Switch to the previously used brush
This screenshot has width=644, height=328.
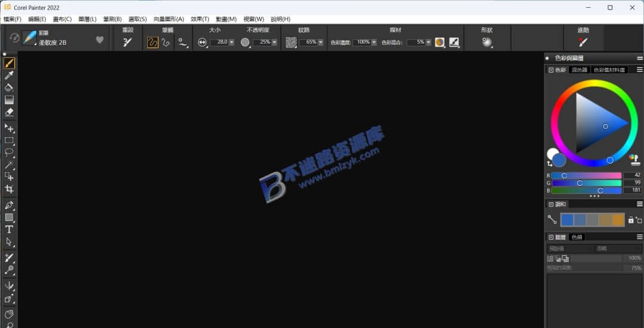pyautogui.click(x=14, y=38)
